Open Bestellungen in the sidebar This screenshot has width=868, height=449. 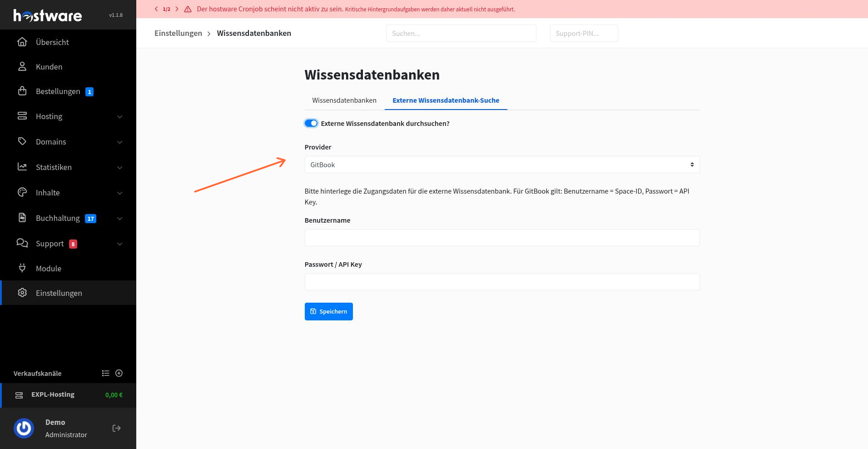pos(68,91)
